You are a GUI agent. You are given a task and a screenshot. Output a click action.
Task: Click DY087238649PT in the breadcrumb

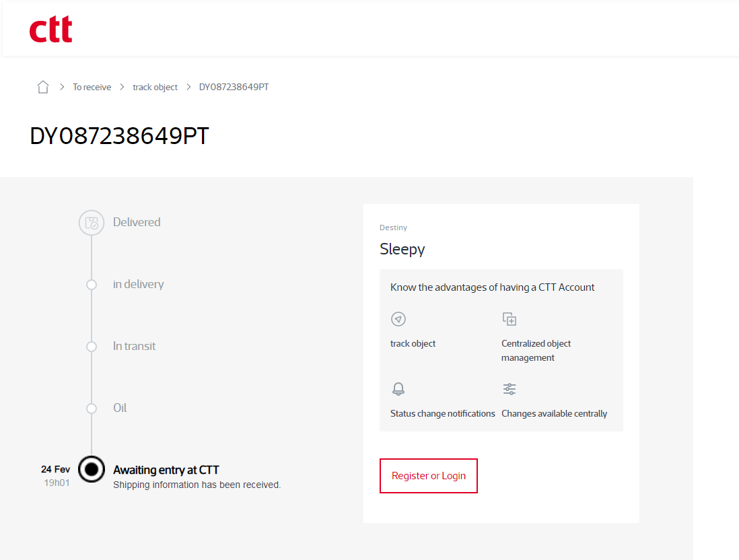tap(234, 87)
